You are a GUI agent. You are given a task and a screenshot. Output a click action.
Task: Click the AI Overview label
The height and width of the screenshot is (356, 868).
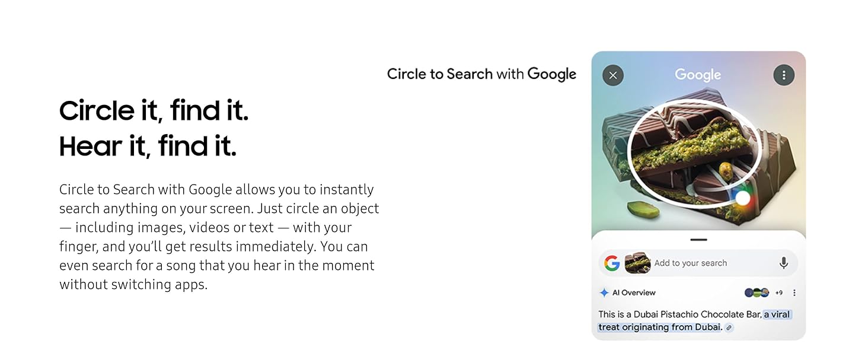[634, 293]
